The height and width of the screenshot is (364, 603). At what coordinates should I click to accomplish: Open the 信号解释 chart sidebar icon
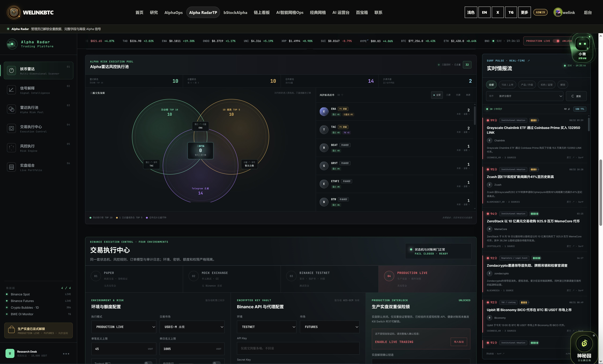click(12, 90)
